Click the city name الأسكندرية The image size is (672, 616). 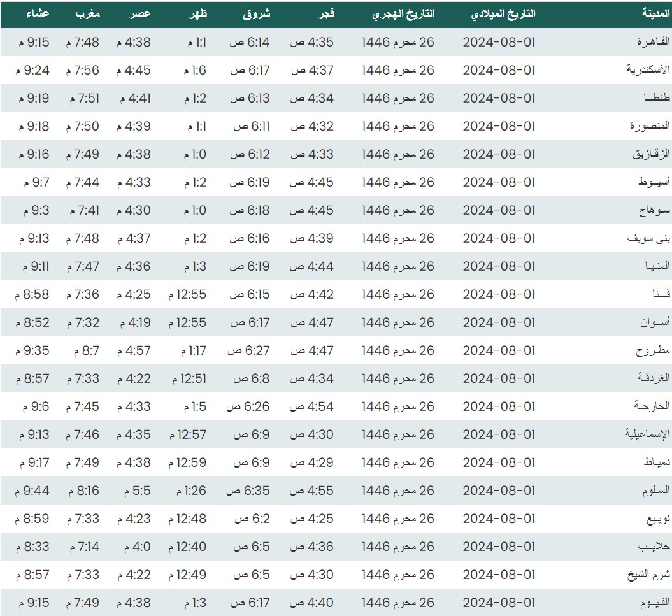coord(647,70)
